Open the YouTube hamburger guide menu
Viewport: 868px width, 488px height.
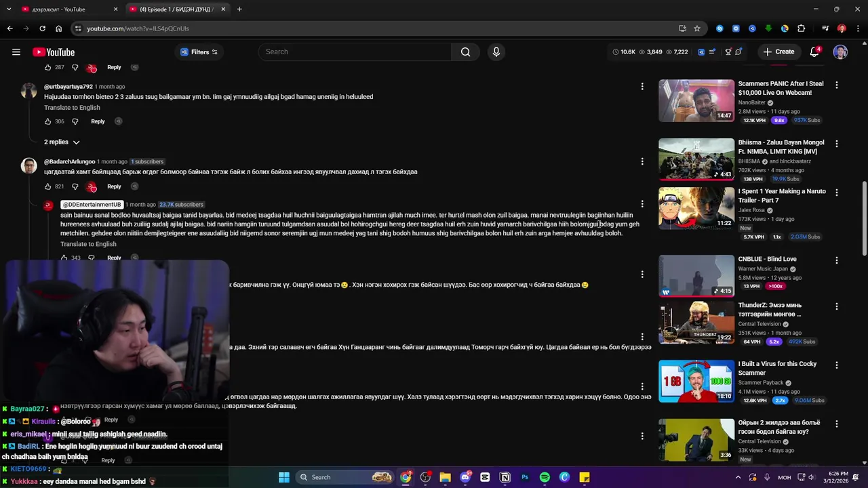16,52
